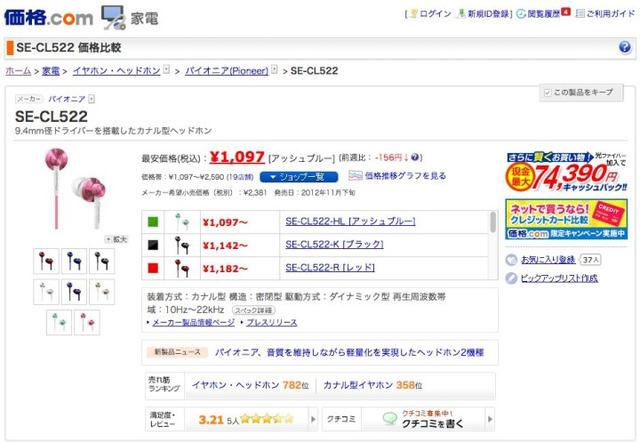Open ピックアップリスト作成 link
Screen dimensions: 640x443
click(559, 278)
